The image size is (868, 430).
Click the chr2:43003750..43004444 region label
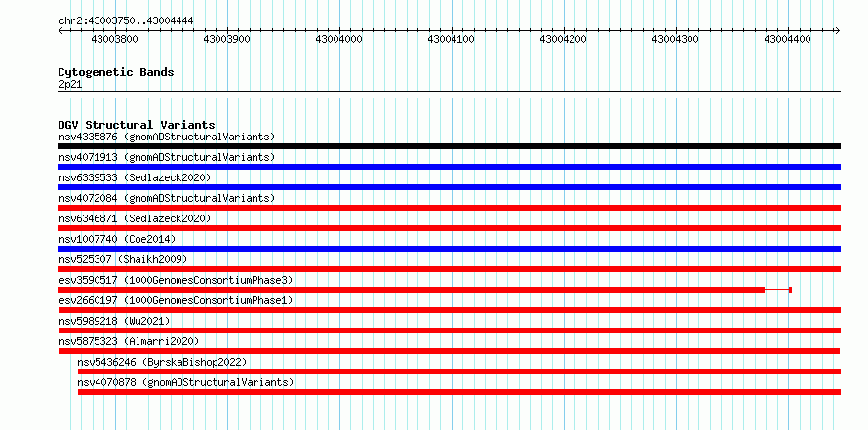(x=126, y=20)
